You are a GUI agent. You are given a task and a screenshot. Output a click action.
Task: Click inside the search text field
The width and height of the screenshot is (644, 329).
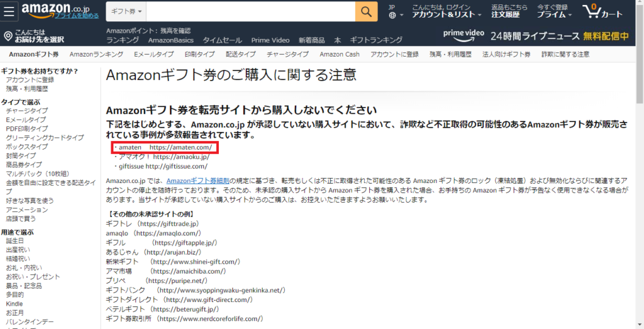pyautogui.click(x=250, y=11)
